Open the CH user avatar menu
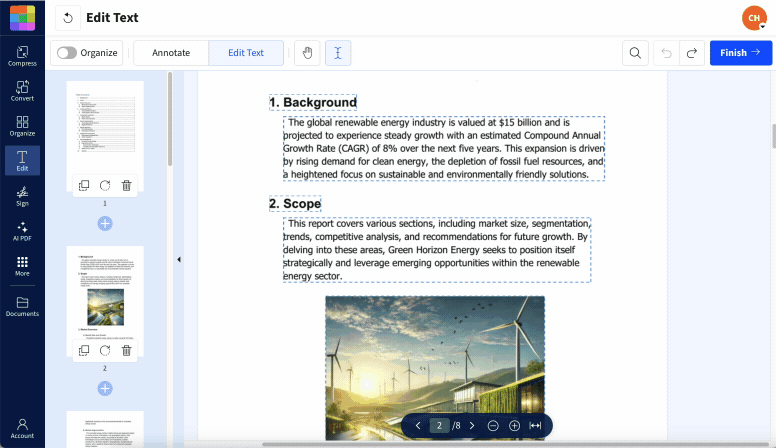Viewport: 776px width, 448px height. click(754, 18)
